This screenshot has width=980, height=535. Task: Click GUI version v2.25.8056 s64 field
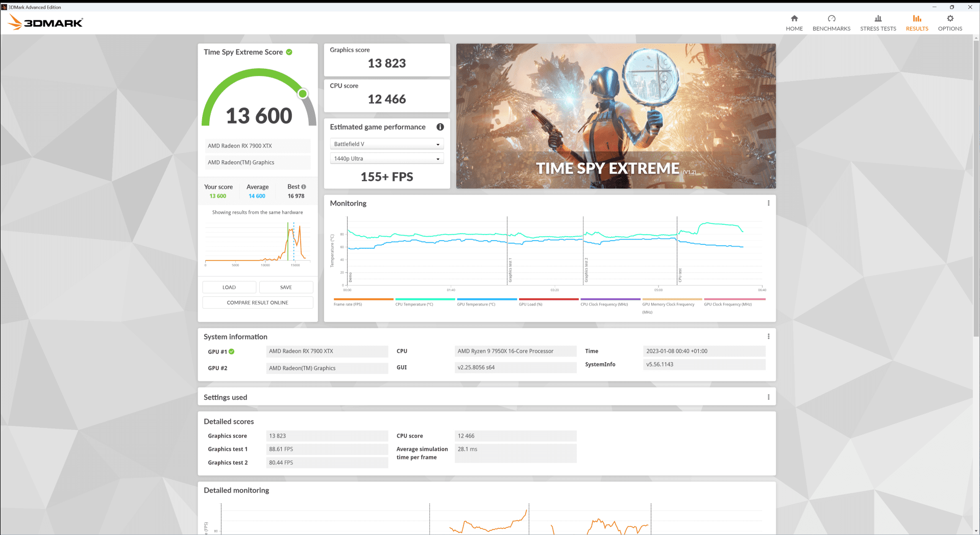[x=516, y=368]
